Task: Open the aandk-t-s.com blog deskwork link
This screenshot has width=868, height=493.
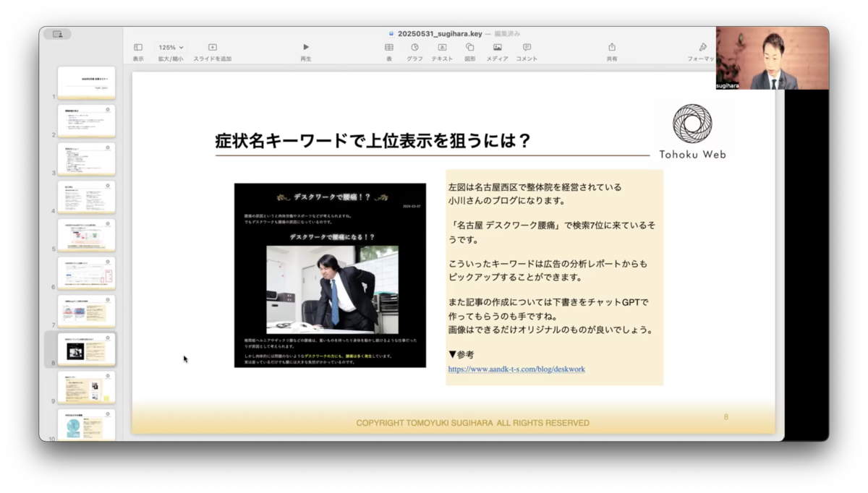Action: pyautogui.click(x=516, y=369)
